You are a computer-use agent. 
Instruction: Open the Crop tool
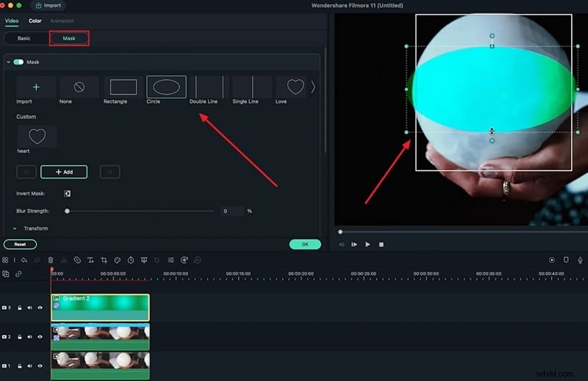click(104, 260)
